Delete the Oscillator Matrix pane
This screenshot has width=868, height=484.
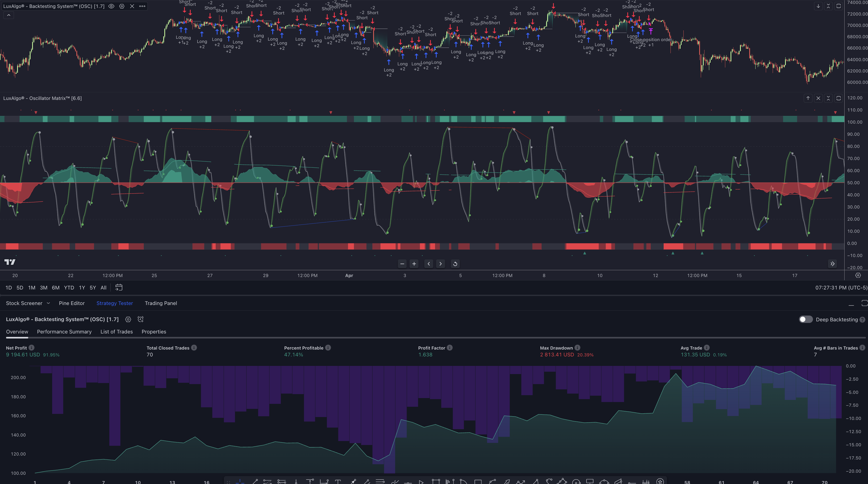point(818,98)
